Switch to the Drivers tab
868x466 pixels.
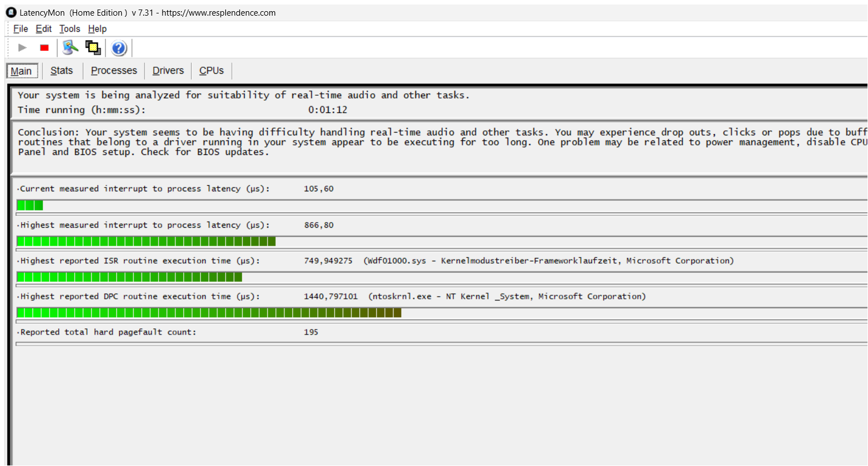[168, 70]
